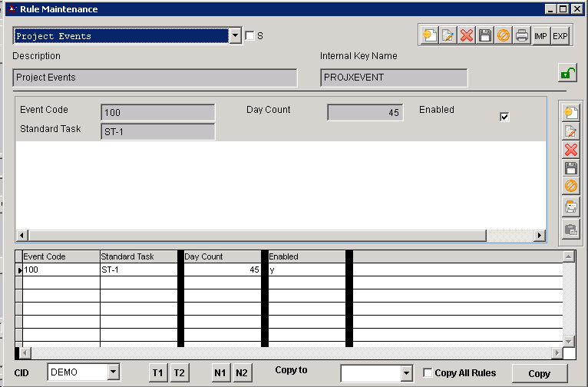The width and height of the screenshot is (588, 387).
Task: Click the Cancel icon in right side toolbar
Action: (570, 187)
